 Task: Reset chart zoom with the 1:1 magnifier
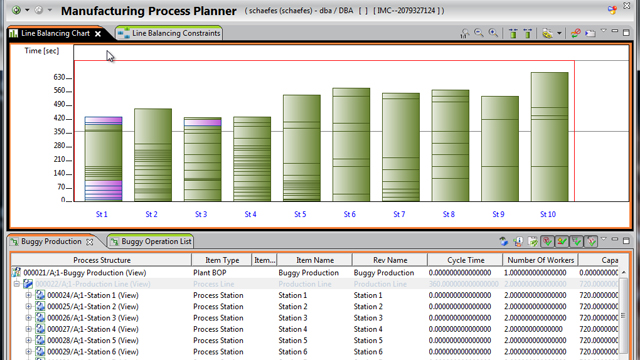[465, 33]
